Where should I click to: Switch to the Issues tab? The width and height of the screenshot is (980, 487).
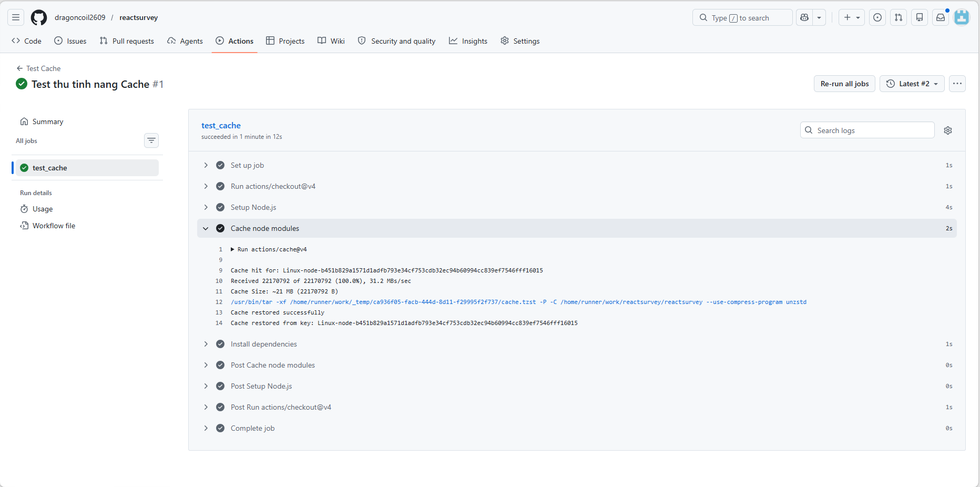coord(70,41)
